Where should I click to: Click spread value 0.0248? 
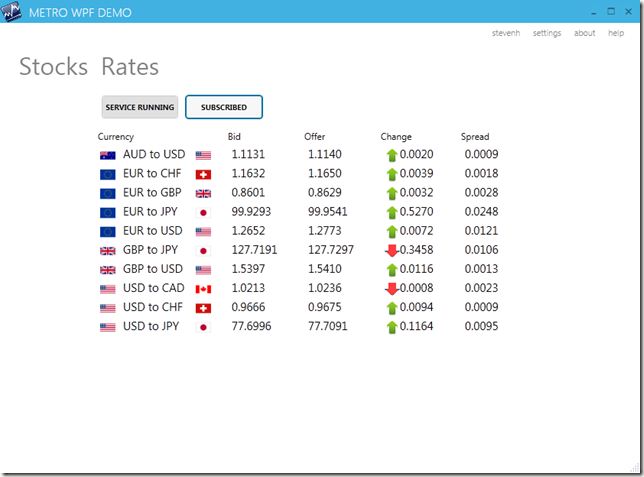[x=481, y=212]
